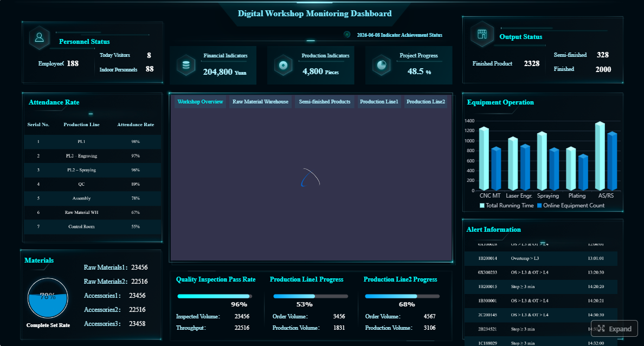
Task: Click the Equipment Operation panel title
Action: tap(500, 102)
